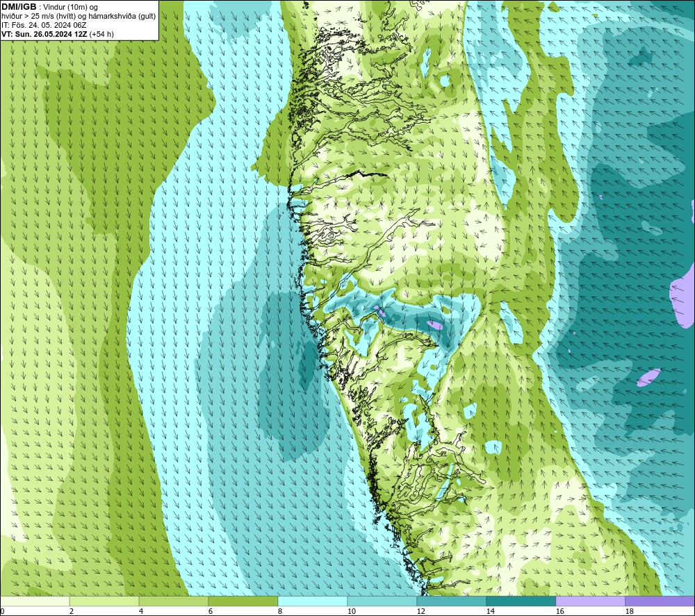Click the above 18 m/s purple swatch

tap(660, 601)
